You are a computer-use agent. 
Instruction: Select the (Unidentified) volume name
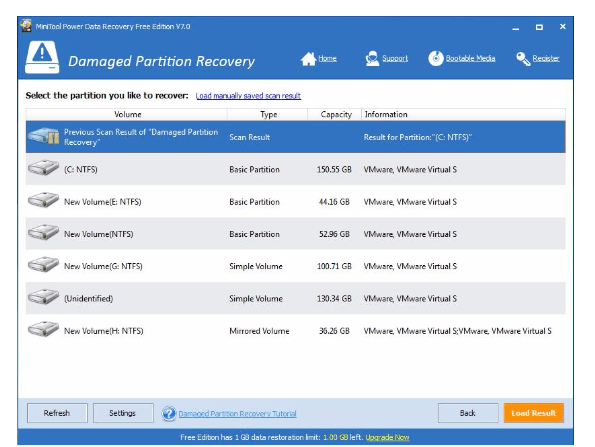[x=88, y=299]
